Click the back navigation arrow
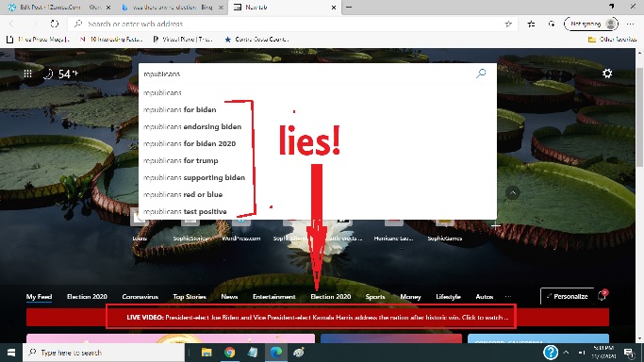This screenshot has width=644, height=362. 11,24
